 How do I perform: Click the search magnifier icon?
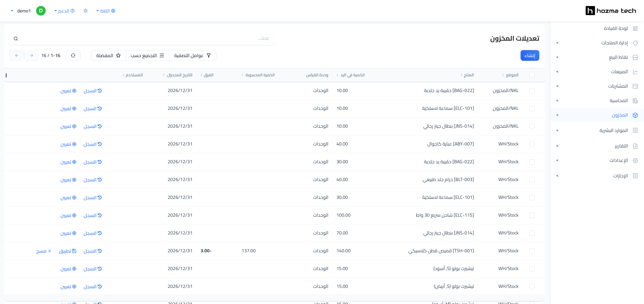16,39
